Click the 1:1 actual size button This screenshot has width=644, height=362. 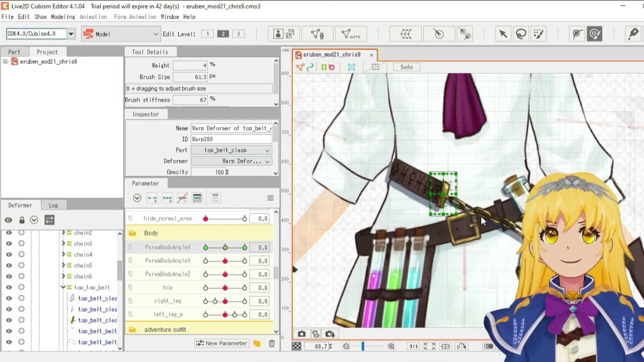[414, 346]
